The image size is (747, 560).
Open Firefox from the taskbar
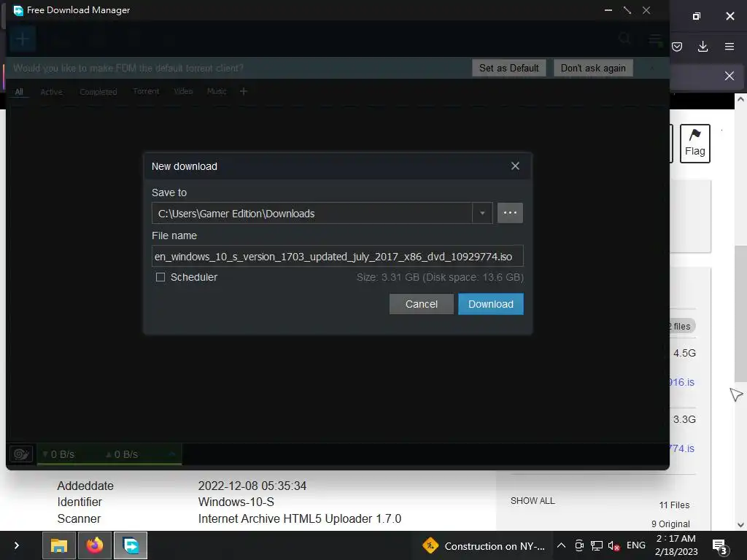tap(94, 545)
